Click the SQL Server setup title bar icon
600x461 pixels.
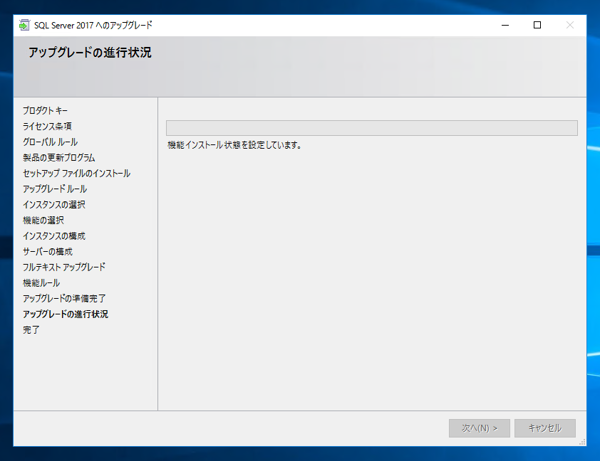click(x=24, y=25)
